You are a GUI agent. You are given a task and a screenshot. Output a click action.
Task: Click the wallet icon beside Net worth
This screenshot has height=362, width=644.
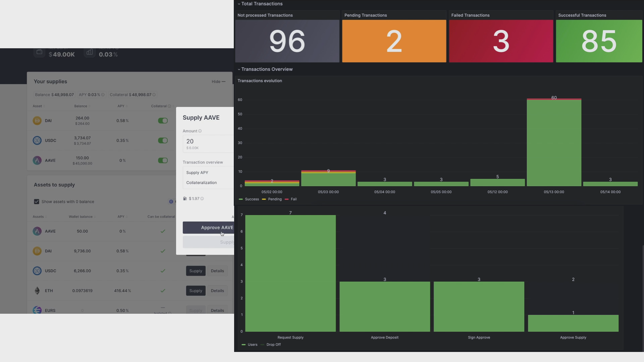coord(39,52)
